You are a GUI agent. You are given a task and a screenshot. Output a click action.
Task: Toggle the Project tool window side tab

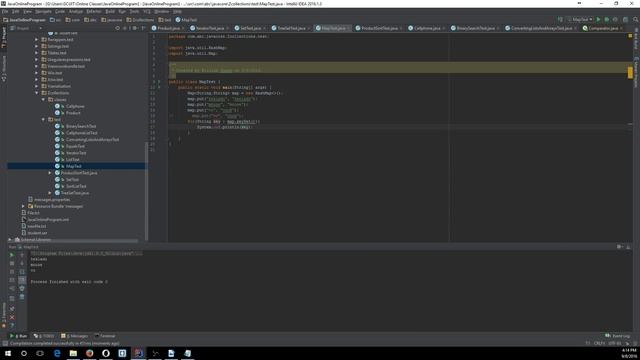4,38
